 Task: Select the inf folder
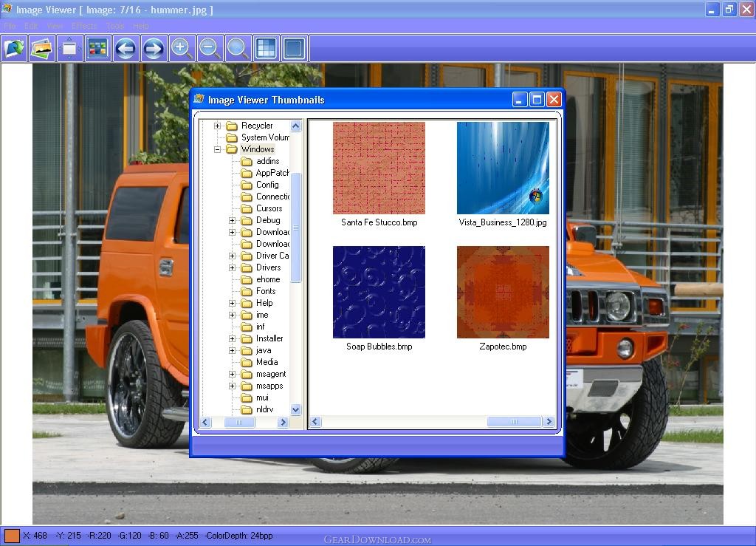[x=261, y=327]
